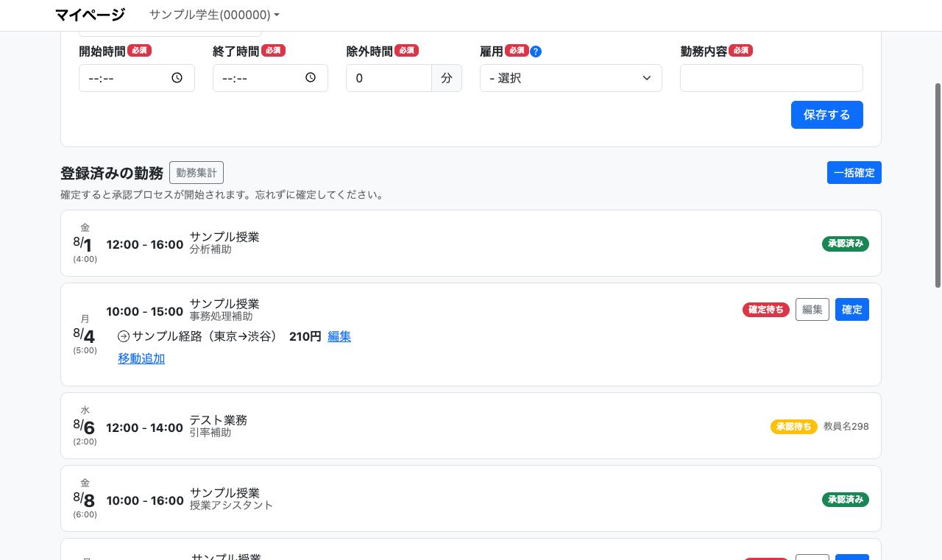The image size is (942, 560).
Task: Click the clock icon in 開始時間 field
Action: 177,77
